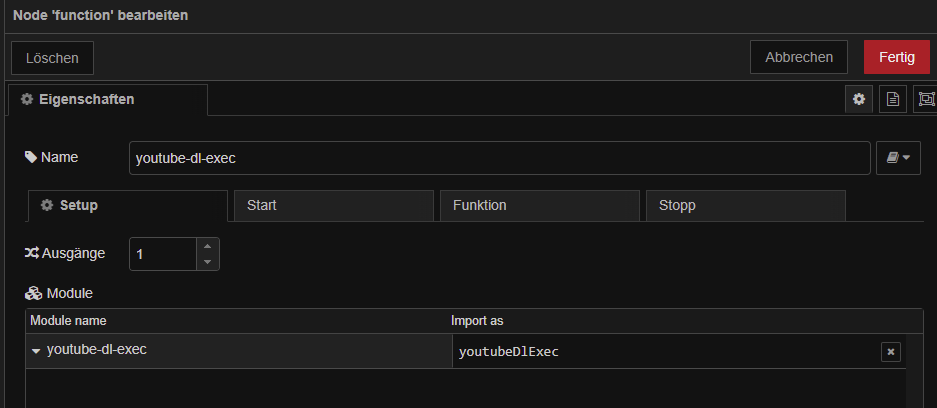
Task: Edit the Import as youtubeDlExec field
Action: [666, 352]
